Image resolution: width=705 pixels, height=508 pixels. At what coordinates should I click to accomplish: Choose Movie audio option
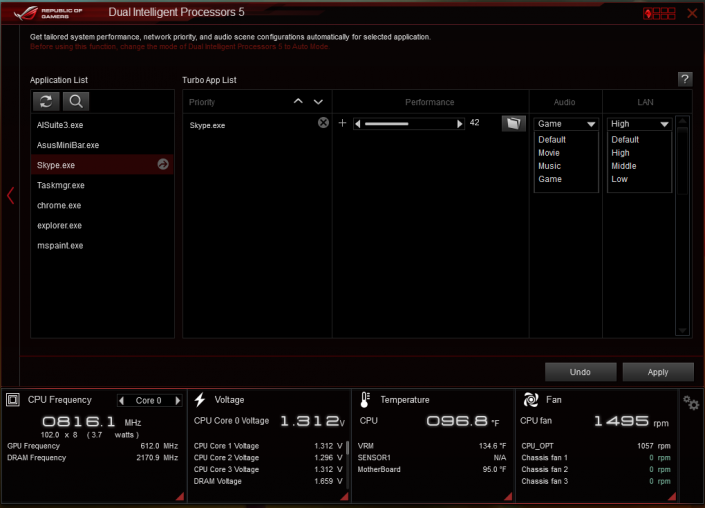[549, 153]
